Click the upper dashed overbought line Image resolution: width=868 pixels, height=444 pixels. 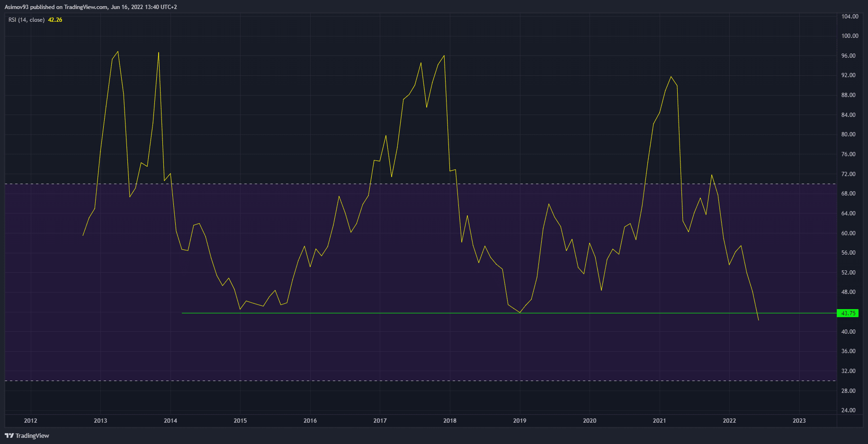point(284,184)
